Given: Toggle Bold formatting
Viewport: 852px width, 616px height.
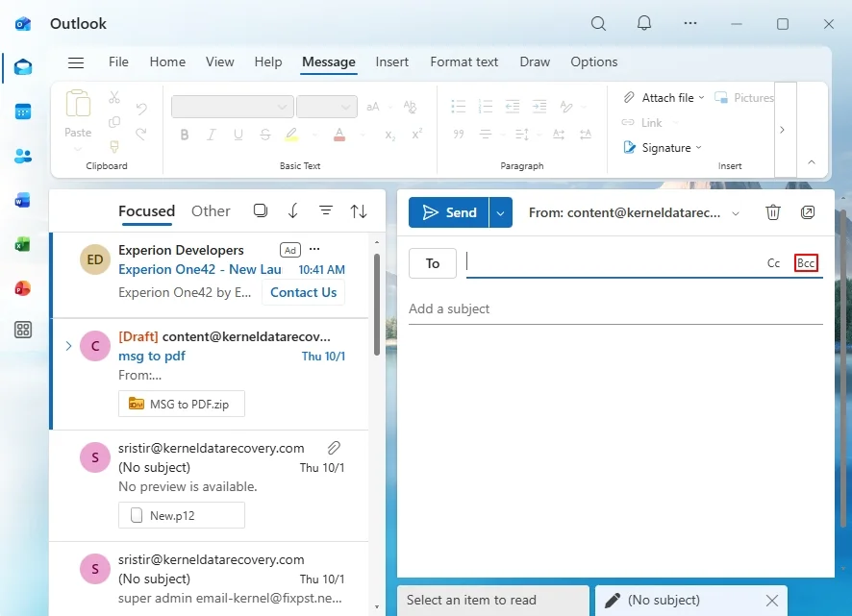Looking at the screenshot, I should (x=185, y=135).
